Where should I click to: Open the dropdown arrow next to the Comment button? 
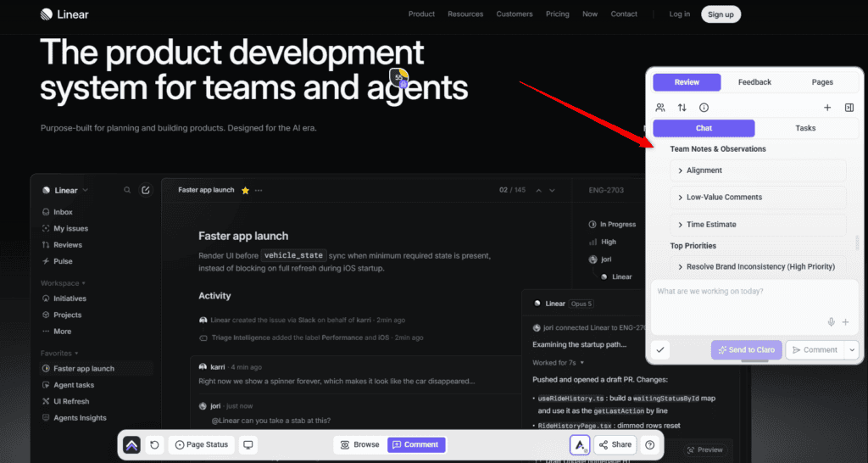click(852, 350)
